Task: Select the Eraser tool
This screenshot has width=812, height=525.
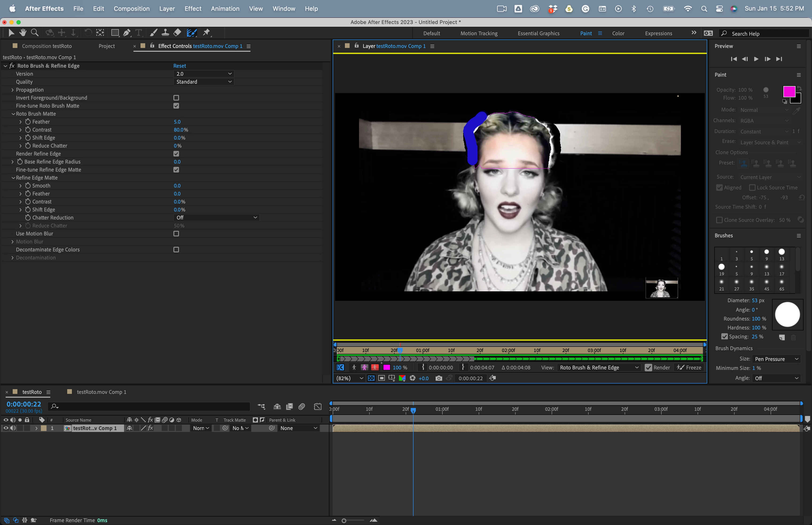Action: (x=177, y=33)
